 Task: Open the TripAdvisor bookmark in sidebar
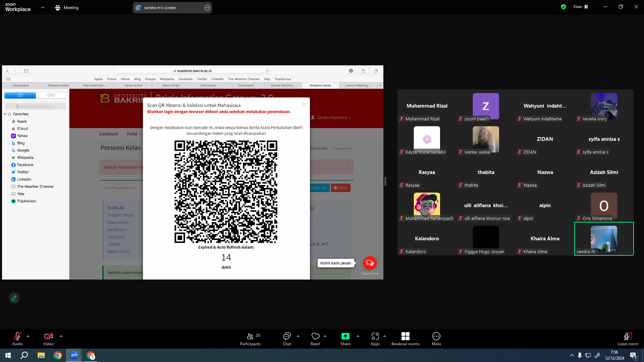pos(26,201)
